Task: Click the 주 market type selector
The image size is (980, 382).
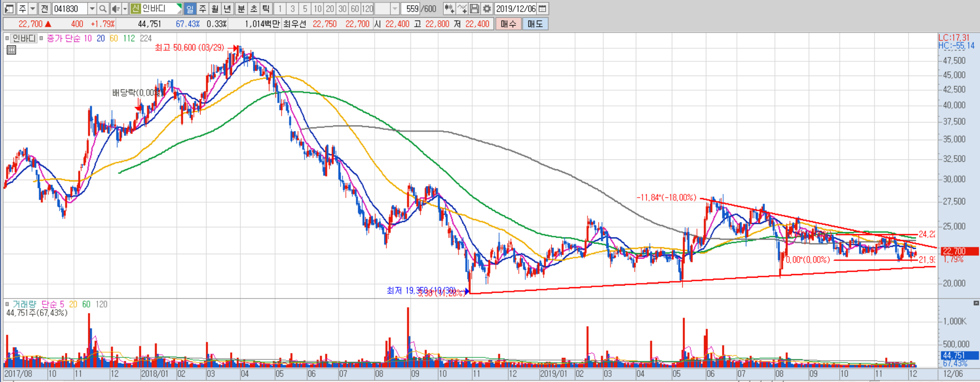Action: click(x=23, y=8)
